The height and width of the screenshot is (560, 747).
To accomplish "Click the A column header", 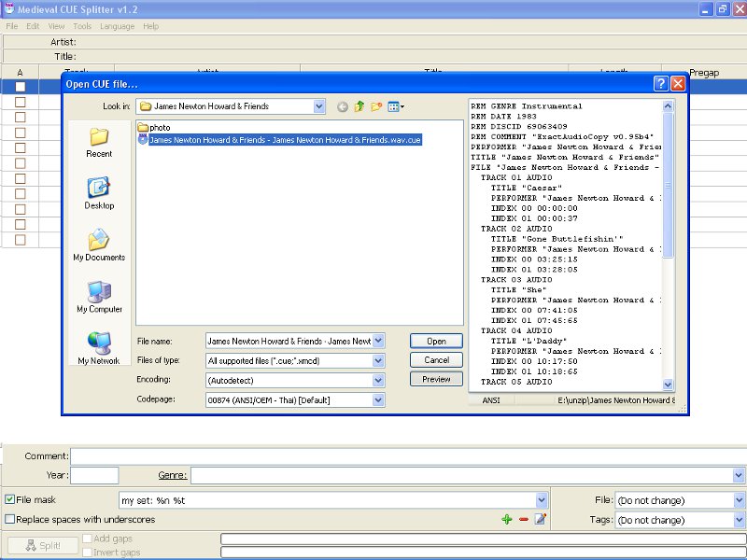I will coord(20,73).
